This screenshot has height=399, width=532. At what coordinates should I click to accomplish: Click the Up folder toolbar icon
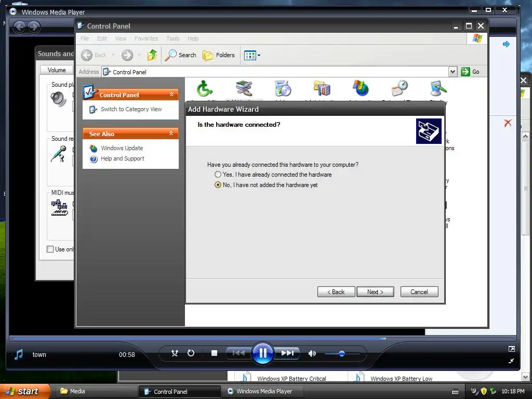pos(152,55)
